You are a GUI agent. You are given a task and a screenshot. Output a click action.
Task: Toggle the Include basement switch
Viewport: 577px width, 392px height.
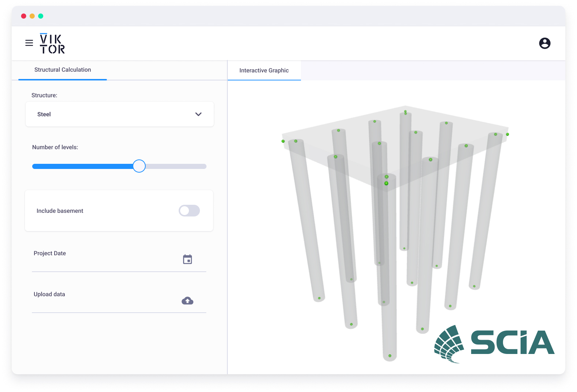point(189,211)
